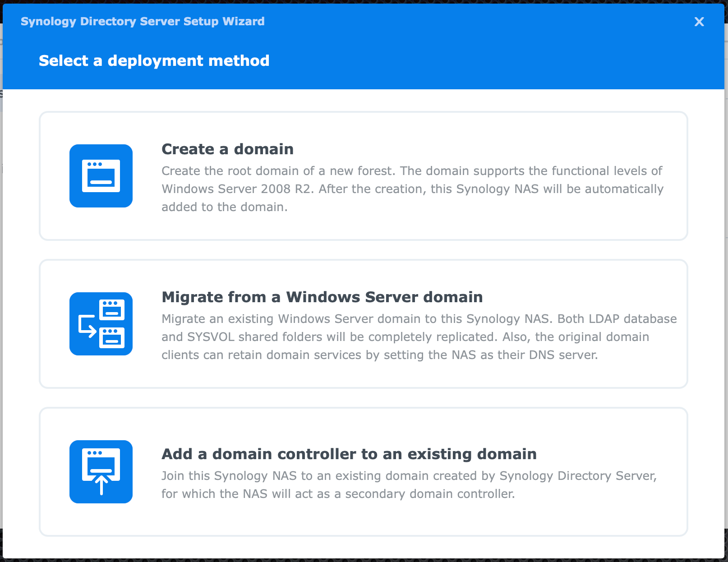The image size is (728, 562).
Task: Click description starting 'Join this Synology NAS'
Action: (x=409, y=485)
